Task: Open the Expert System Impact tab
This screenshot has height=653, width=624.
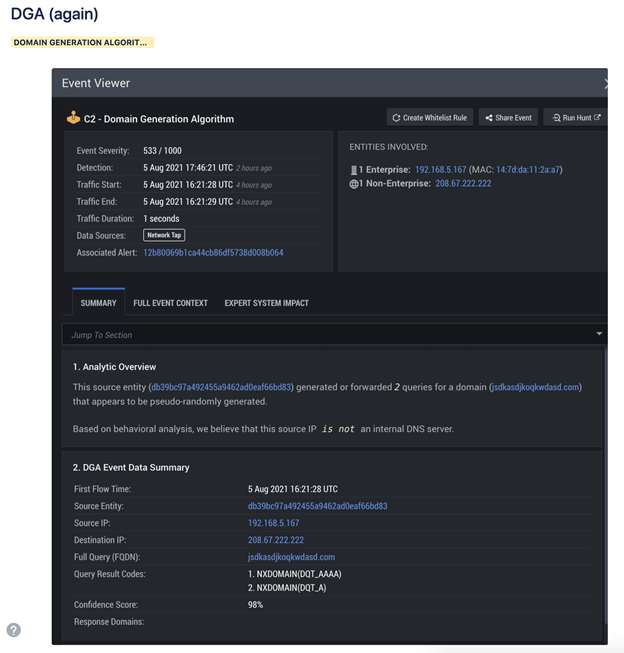Action: pos(267,303)
